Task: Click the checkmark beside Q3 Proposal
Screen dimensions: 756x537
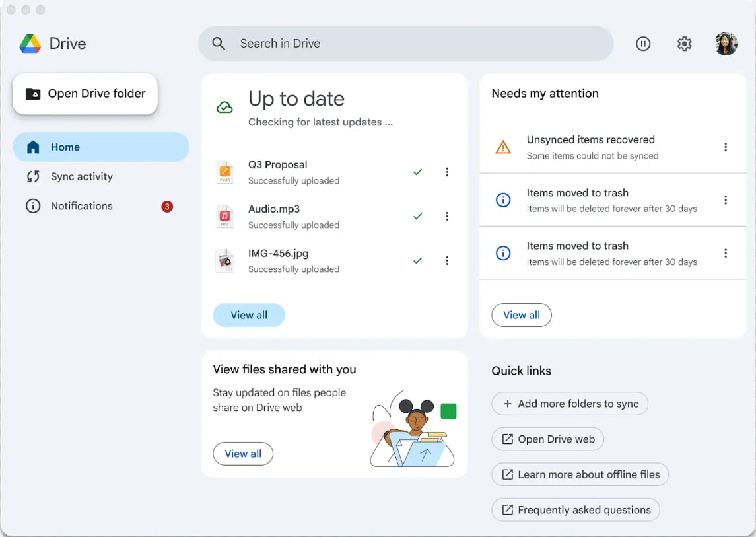Action: (x=417, y=171)
